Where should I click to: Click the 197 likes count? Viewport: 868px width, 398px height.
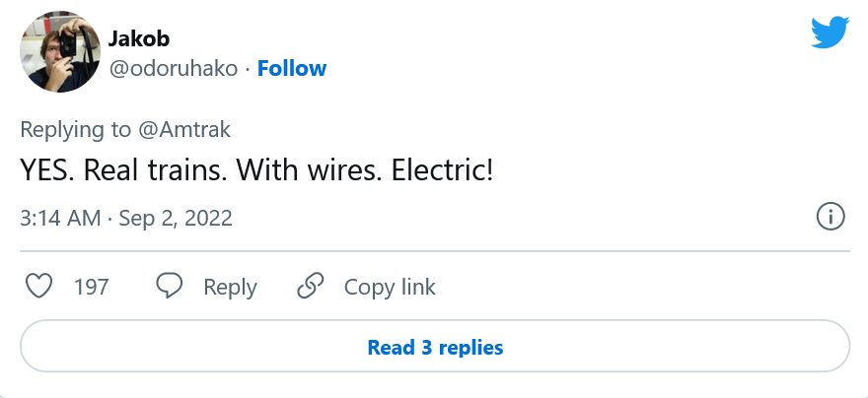pyautogui.click(x=92, y=288)
